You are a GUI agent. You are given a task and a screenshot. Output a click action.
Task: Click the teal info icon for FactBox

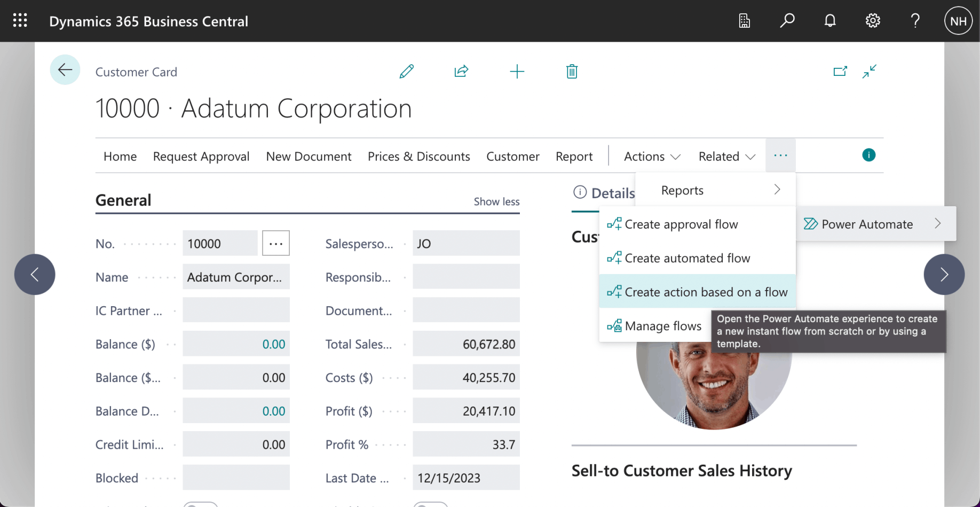pos(868,155)
